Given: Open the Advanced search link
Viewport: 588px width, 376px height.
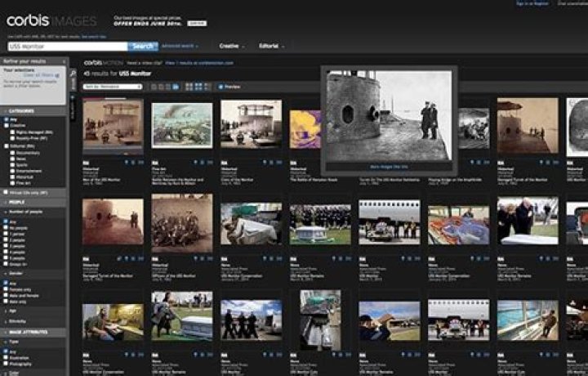Looking at the screenshot, I should coord(180,46).
